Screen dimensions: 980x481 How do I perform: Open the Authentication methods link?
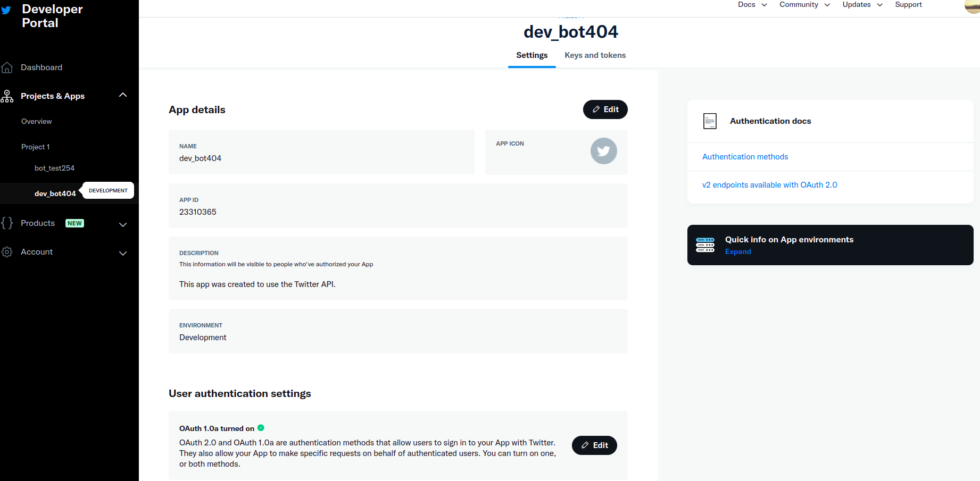coord(745,156)
